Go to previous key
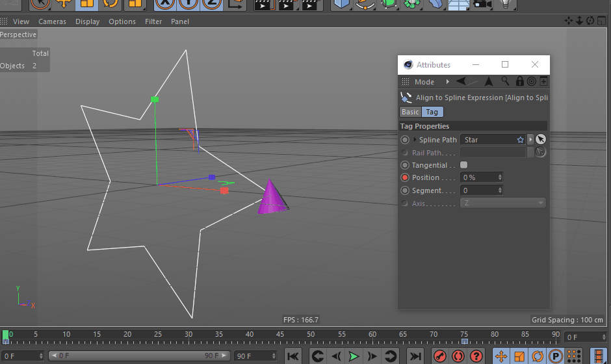Image resolution: width=611 pixels, height=364 pixels. coord(318,356)
